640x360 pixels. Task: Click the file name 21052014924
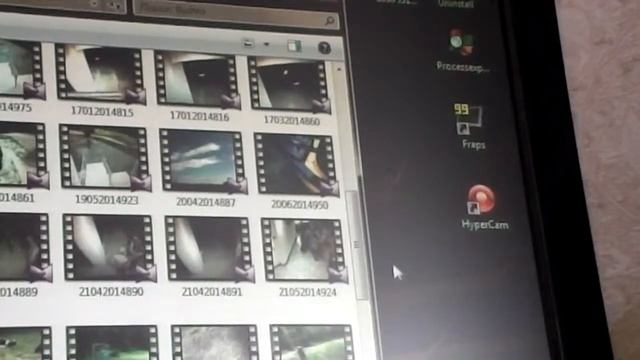[x=307, y=292]
